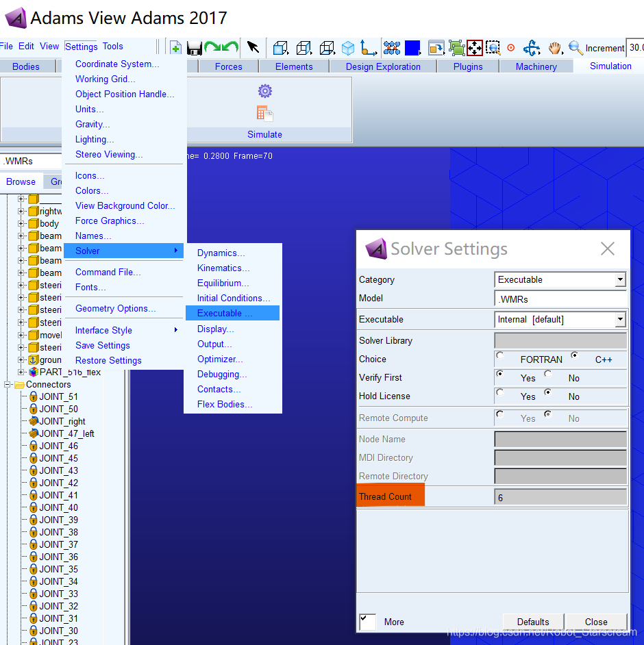The width and height of the screenshot is (644, 645).
Task: Open the Category dropdown
Action: [x=620, y=280]
